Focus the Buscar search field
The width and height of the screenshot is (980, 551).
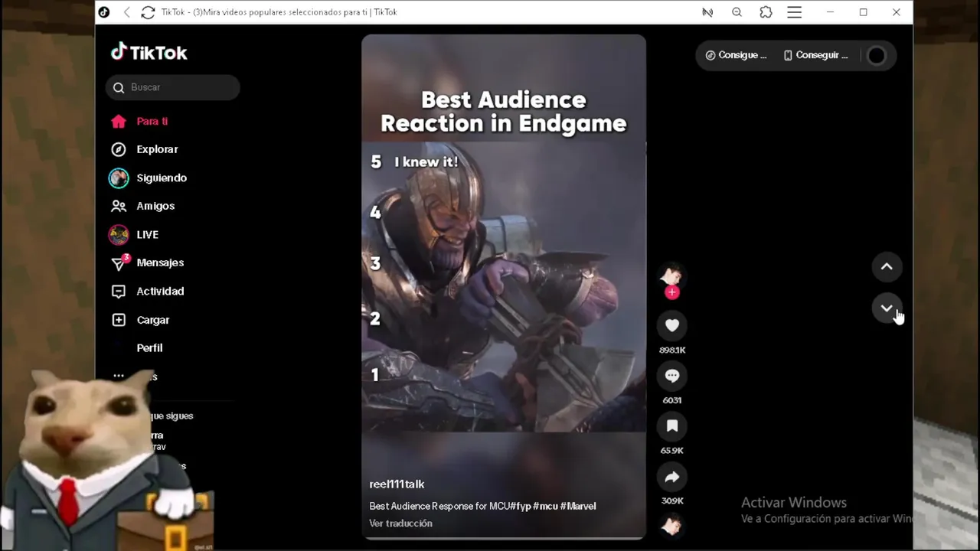(173, 87)
